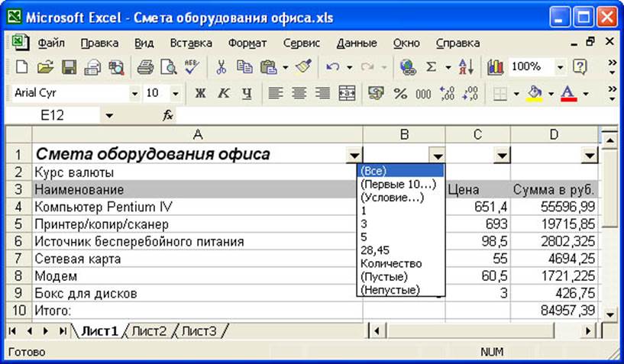624x364 pixels.
Task: Open the Вставка menu
Action: click(191, 43)
